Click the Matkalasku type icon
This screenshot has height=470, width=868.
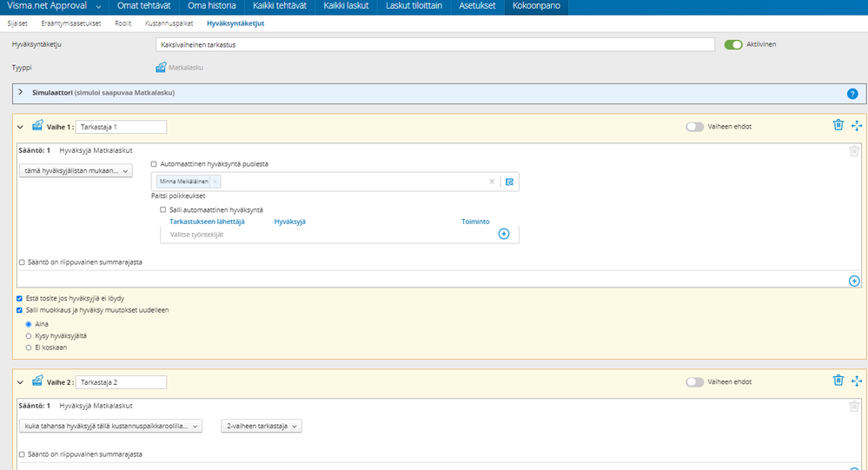[161, 67]
